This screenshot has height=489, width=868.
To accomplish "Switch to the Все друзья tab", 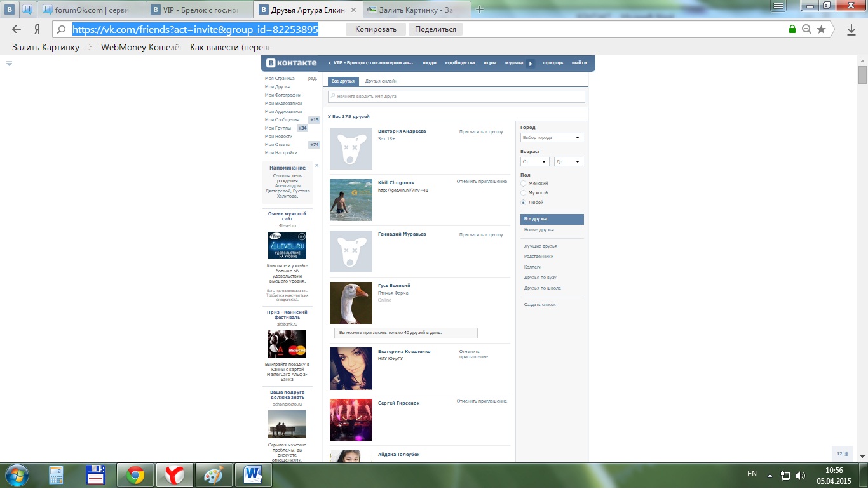I will tap(343, 81).
